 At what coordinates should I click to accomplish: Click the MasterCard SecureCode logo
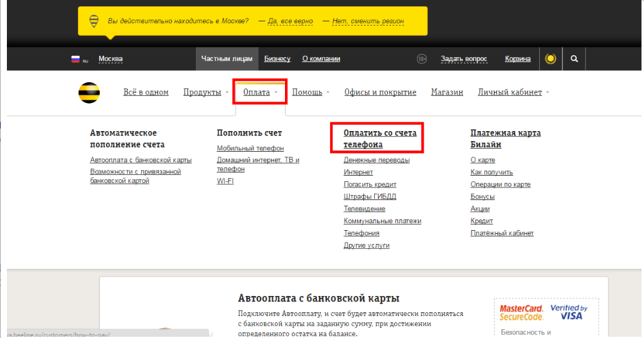coord(521,312)
